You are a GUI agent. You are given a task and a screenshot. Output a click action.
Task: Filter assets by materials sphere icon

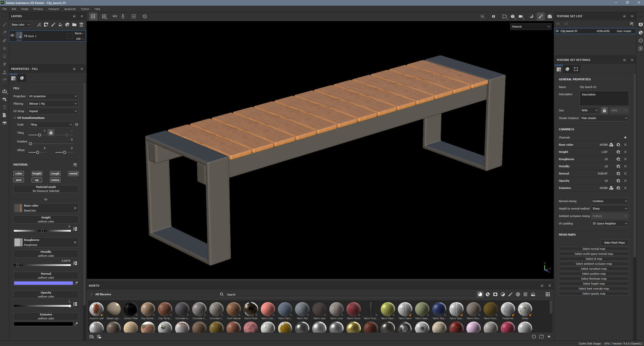480,294
